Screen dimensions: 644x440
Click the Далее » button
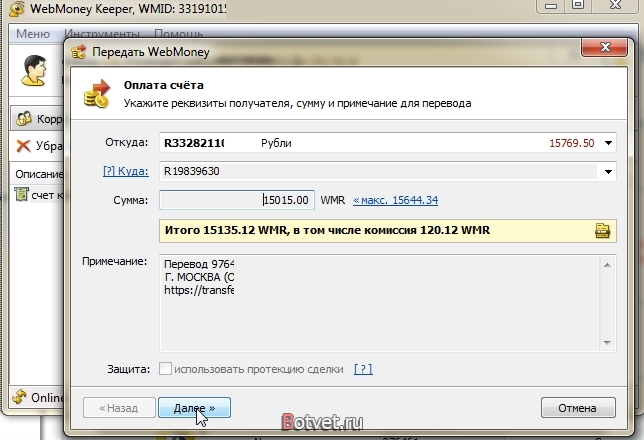pos(194,408)
